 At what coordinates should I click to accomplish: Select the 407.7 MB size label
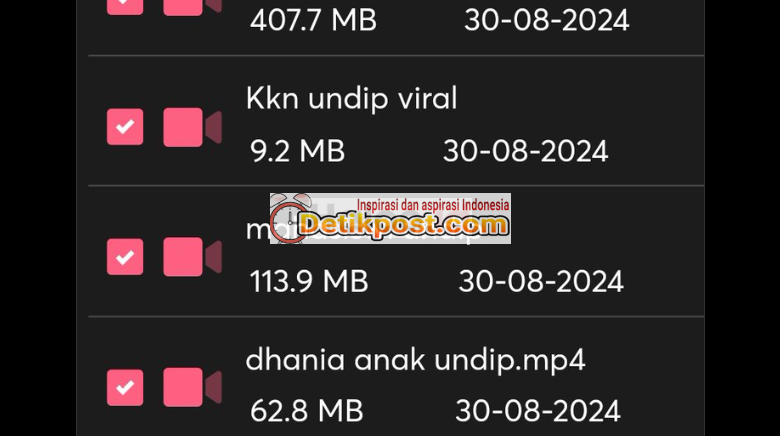point(313,21)
